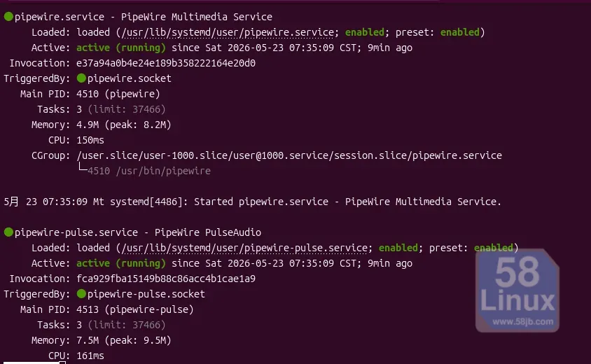
Task: Click the CPU 161ms value
Action: [90, 356]
